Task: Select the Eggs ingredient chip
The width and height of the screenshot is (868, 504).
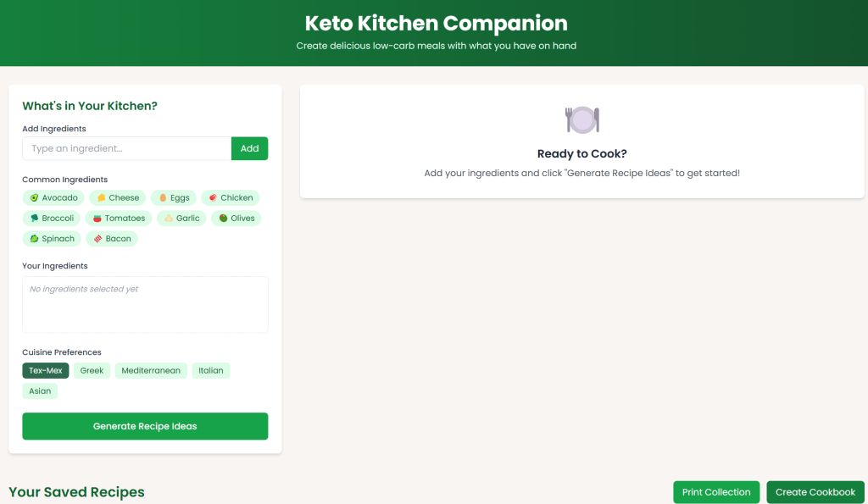Action: [173, 197]
